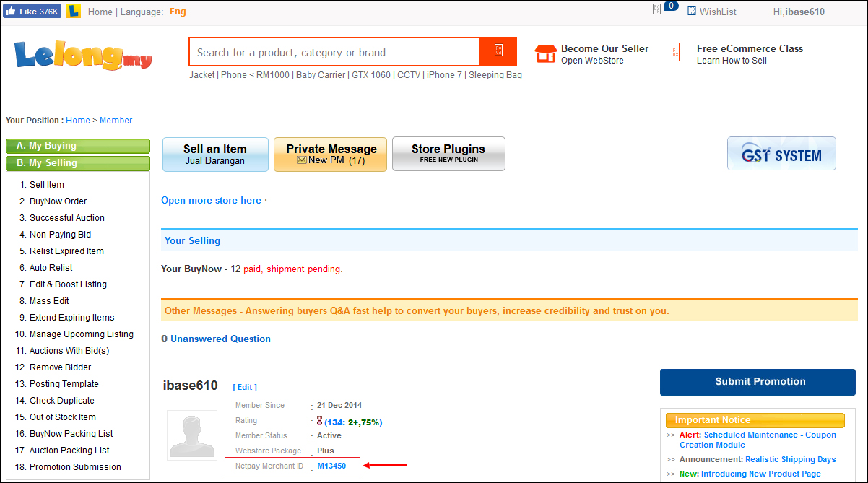Open Relist Expired Item
This screenshot has height=483, width=868.
point(66,251)
